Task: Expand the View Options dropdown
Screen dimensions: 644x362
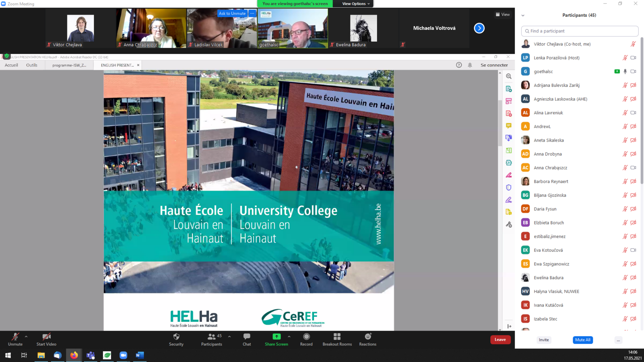Action: click(355, 4)
